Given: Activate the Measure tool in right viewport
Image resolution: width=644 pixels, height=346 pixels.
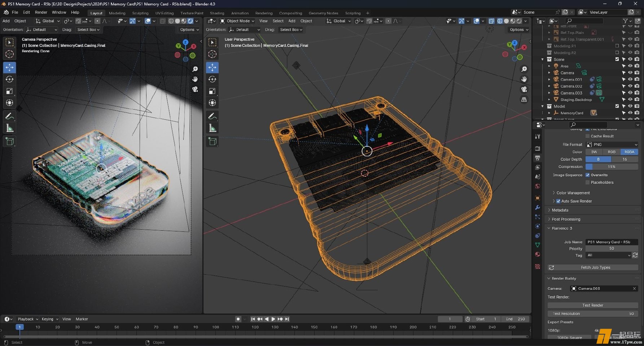Looking at the screenshot, I should tap(212, 128).
